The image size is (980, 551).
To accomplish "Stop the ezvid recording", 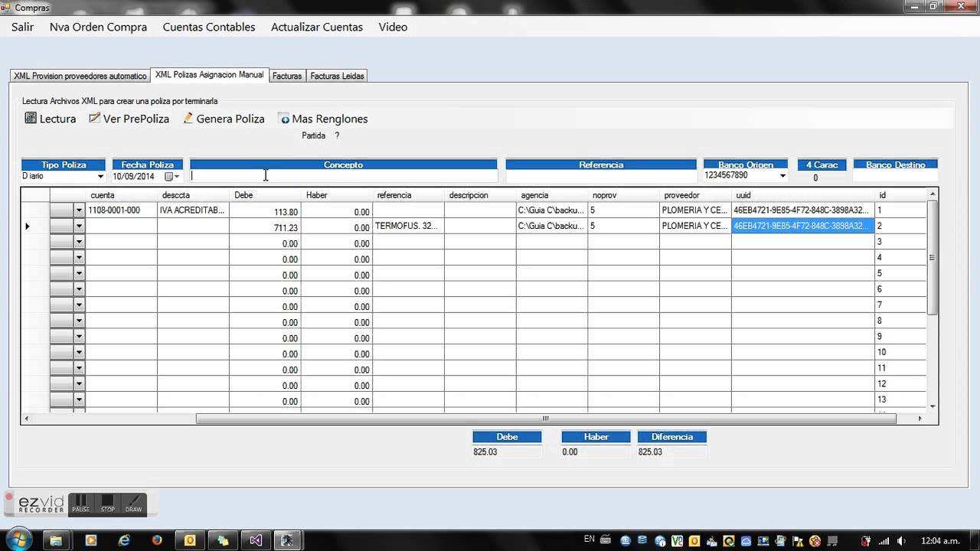I will pyautogui.click(x=108, y=504).
